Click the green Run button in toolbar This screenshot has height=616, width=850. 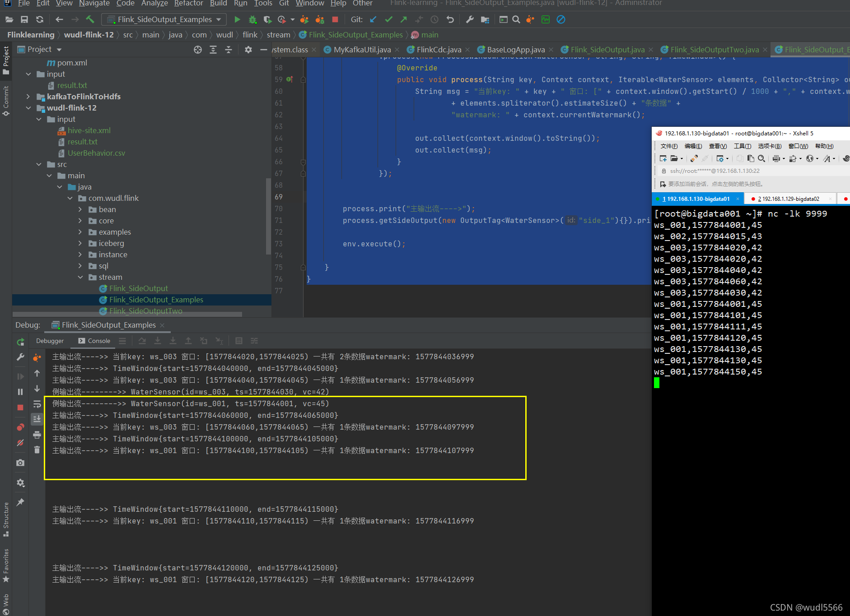237,19
